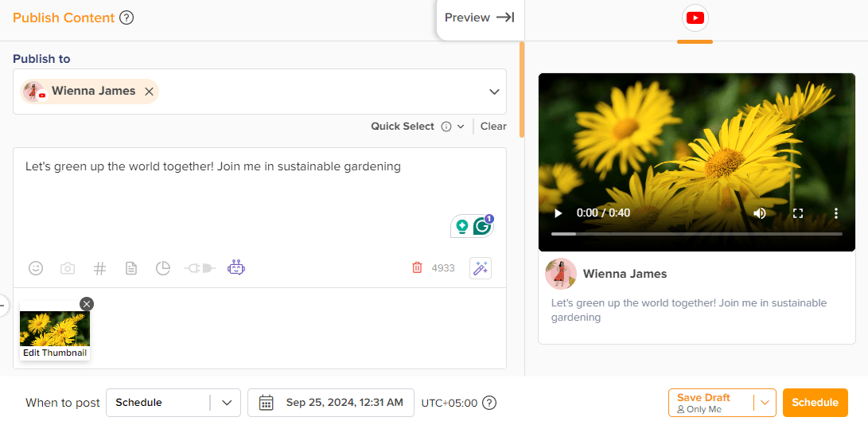This screenshot has height=425, width=868.
Task: Open the Quick Select dropdown arrow
Action: click(x=461, y=127)
